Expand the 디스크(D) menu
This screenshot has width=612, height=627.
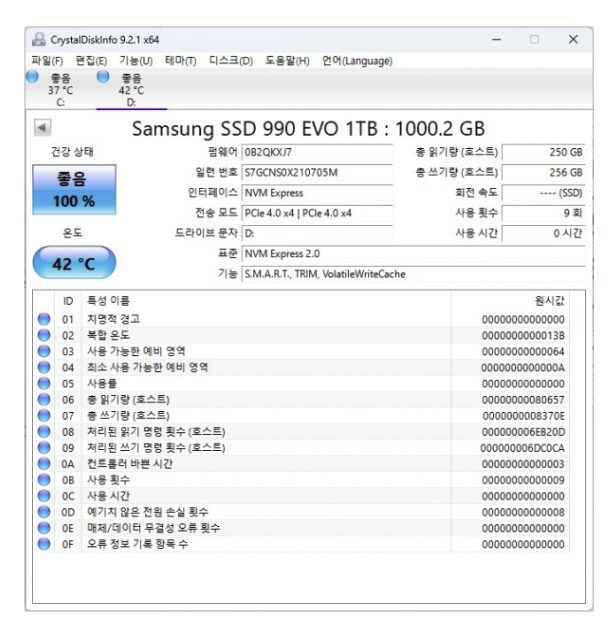click(x=231, y=61)
